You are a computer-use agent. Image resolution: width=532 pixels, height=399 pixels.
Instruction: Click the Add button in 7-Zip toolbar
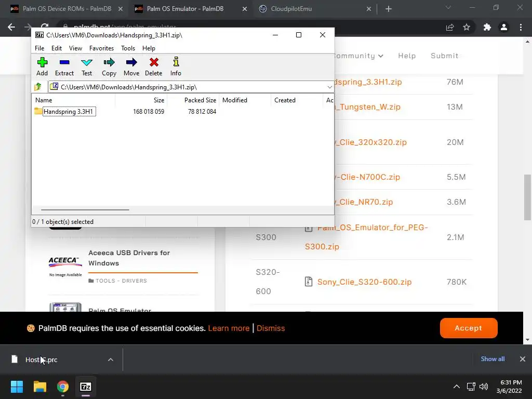42,66
